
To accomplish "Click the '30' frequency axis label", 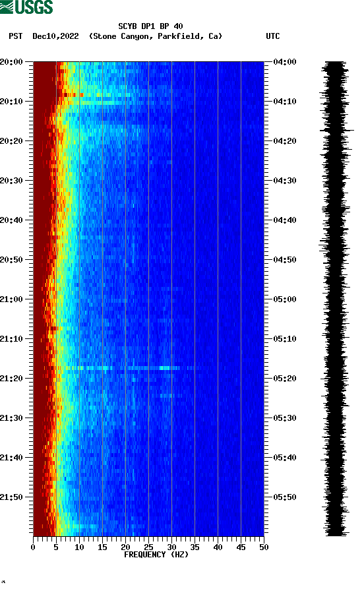I will [171, 547].
